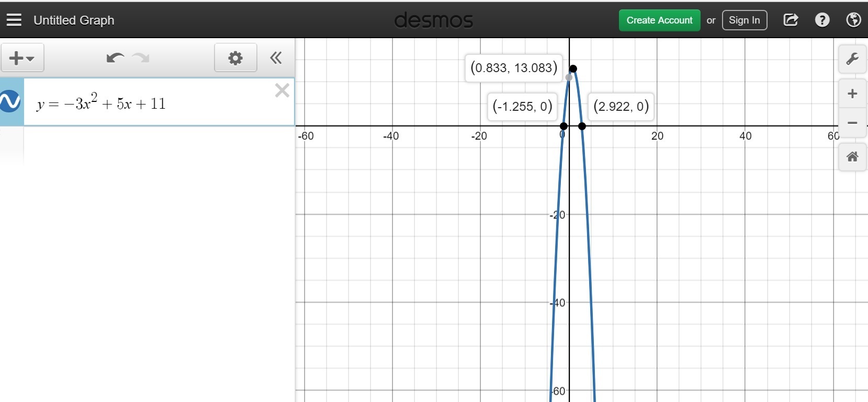Open the Help question mark icon
This screenshot has height=402, width=868.
822,20
